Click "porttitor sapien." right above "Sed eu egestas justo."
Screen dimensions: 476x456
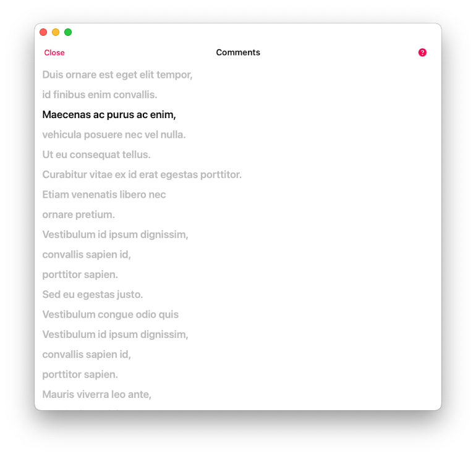(x=80, y=274)
